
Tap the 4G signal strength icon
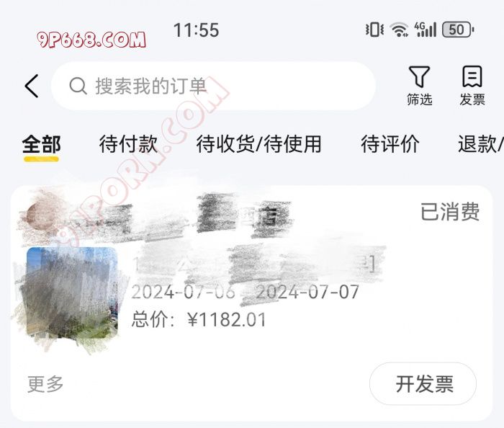tap(426, 30)
